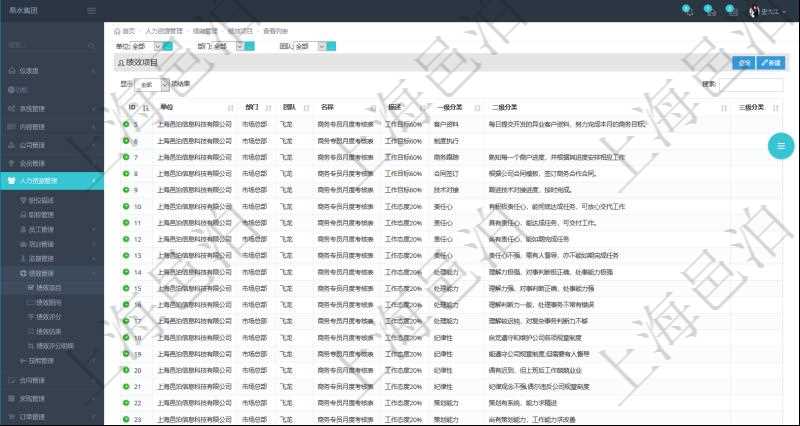This screenshot has height=426, width=800.
Task: Expand row 20 with green plus icon
Action: coord(126,369)
